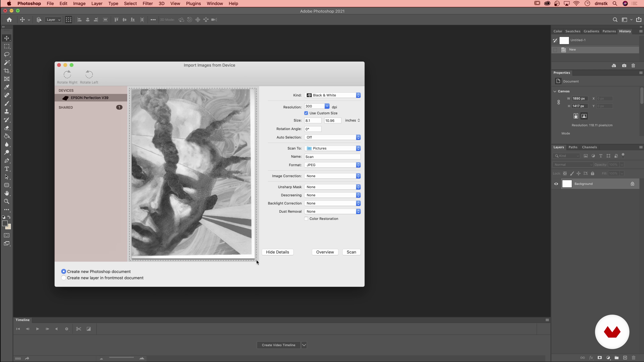Viewport: 644px width, 362px height.
Task: Create new snapshot in History panel
Action: 624,66
